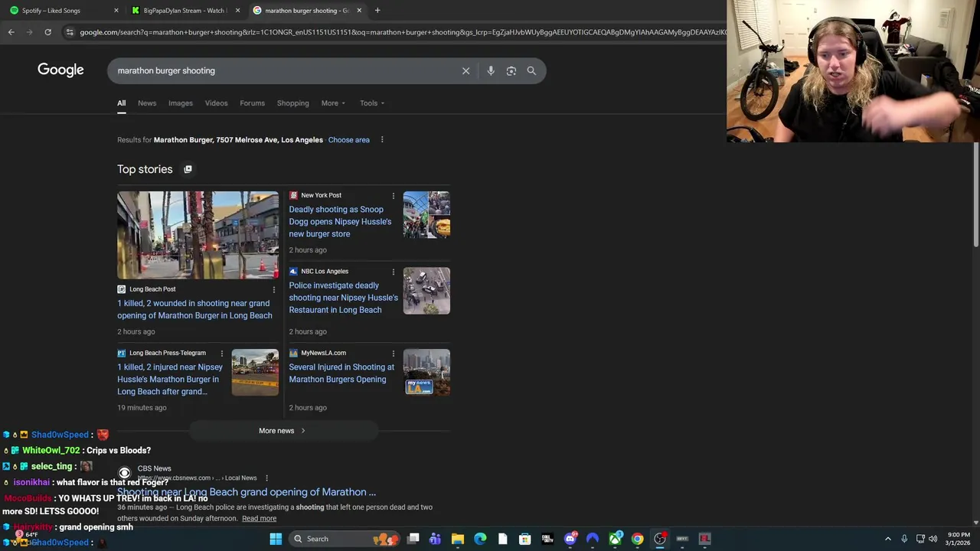Screen dimensions: 980x551
Task: Open options for the CBS News result
Action: [x=266, y=478]
